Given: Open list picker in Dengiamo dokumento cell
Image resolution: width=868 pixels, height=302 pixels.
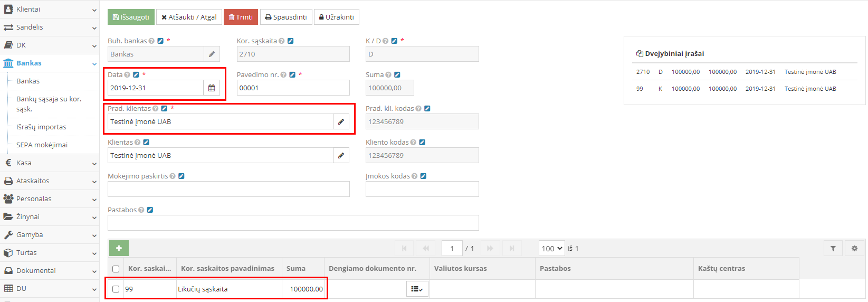Looking at the screenshot, I should coord(417,289).
